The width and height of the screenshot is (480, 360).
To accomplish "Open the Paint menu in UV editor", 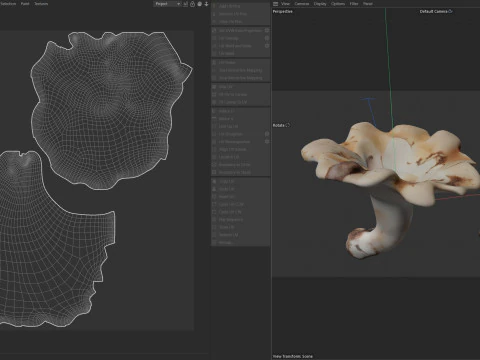I will click(x=25, y=4).
